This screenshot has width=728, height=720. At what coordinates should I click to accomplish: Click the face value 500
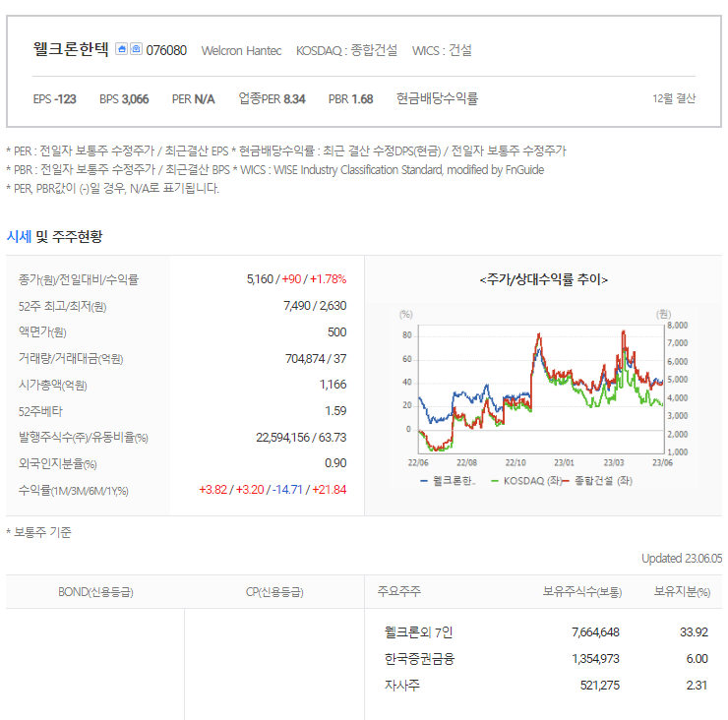pyautogui.click(x=337, y=331)
